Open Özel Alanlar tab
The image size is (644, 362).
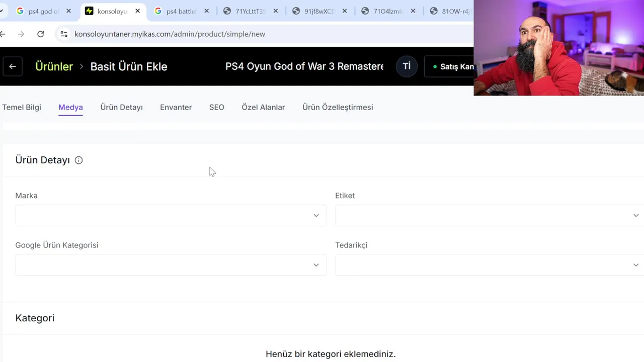(263, 107)
